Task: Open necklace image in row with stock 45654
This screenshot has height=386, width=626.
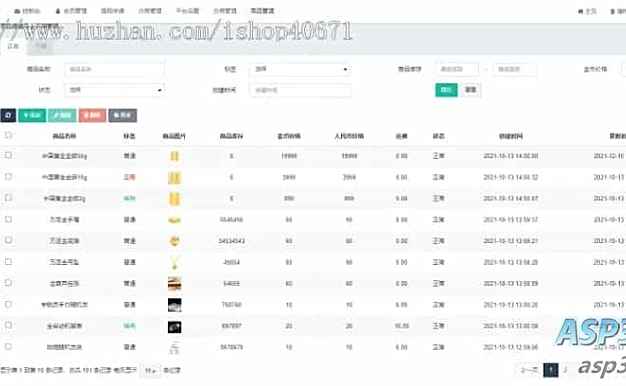Action: (174, 262)
